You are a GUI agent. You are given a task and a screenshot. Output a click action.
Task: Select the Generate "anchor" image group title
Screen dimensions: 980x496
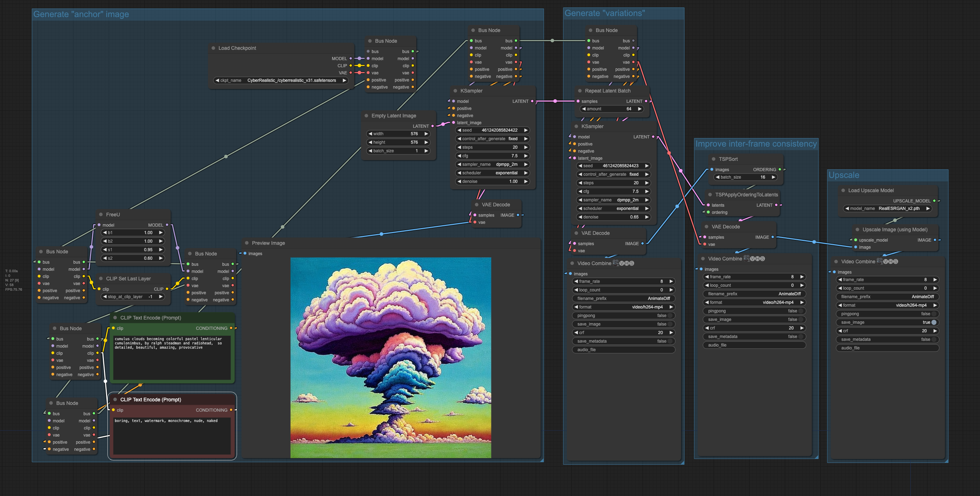coord(81,15)
